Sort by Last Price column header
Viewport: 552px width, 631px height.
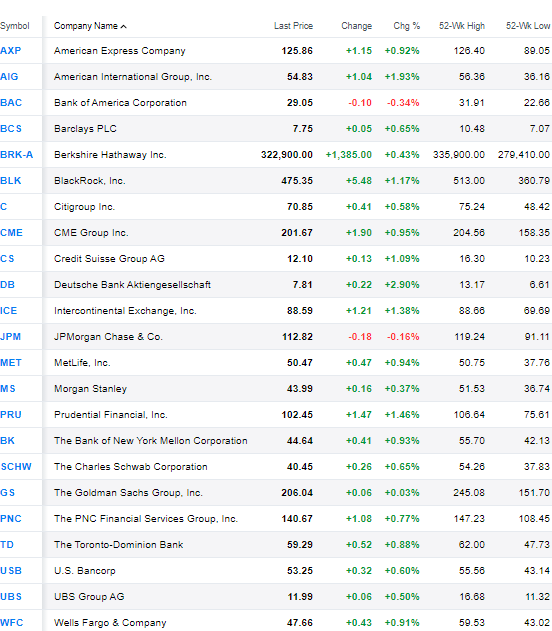coord(293,26)
